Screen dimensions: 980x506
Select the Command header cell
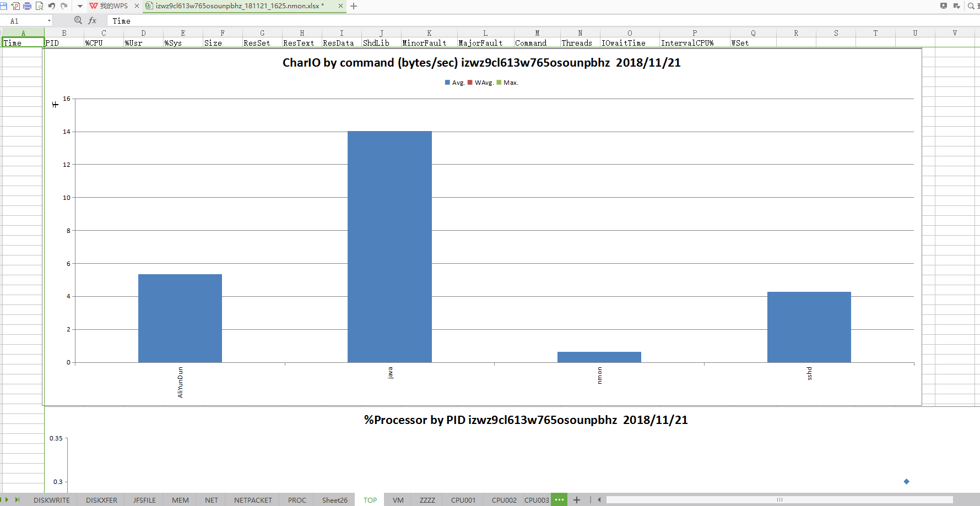coord(537,43)
